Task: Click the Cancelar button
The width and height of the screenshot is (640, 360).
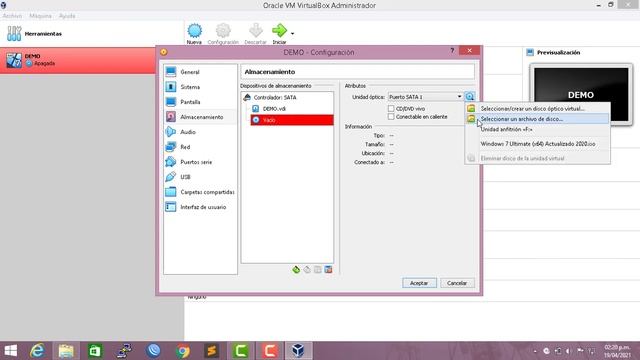Action: [457, 283]
